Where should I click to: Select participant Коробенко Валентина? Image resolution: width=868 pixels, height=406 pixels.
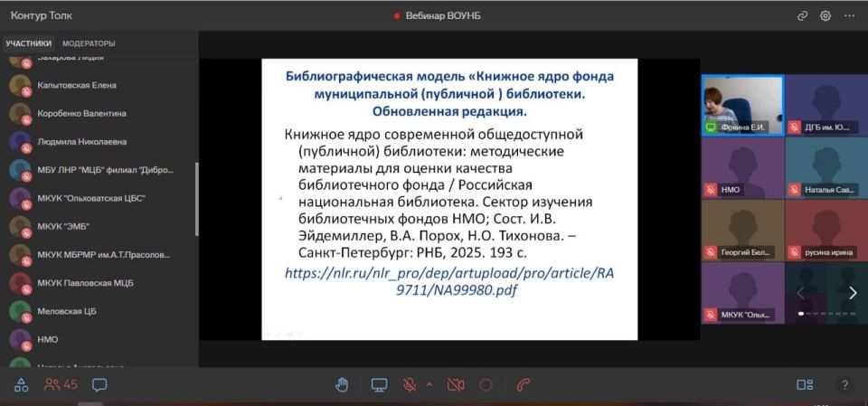tap(99, 114)
